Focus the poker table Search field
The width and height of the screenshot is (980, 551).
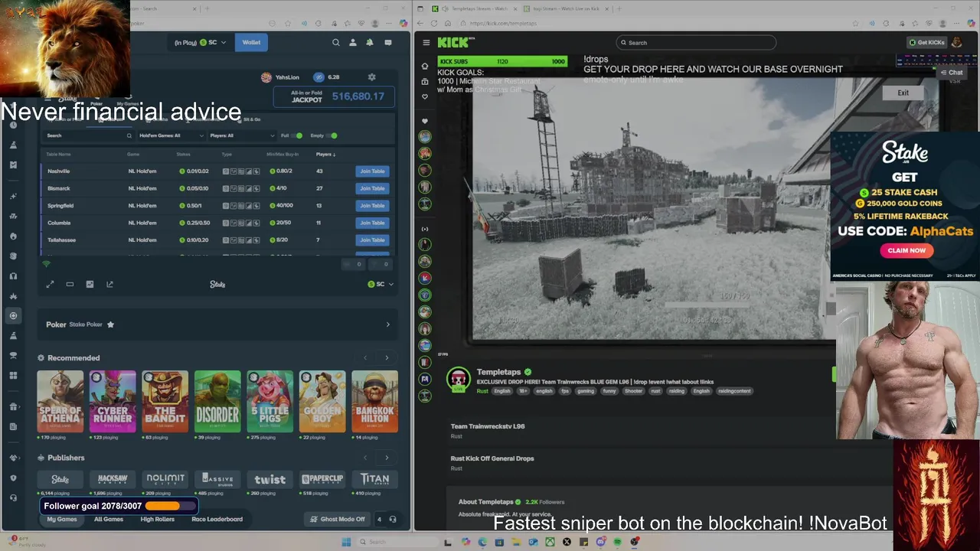coord(88,135)
